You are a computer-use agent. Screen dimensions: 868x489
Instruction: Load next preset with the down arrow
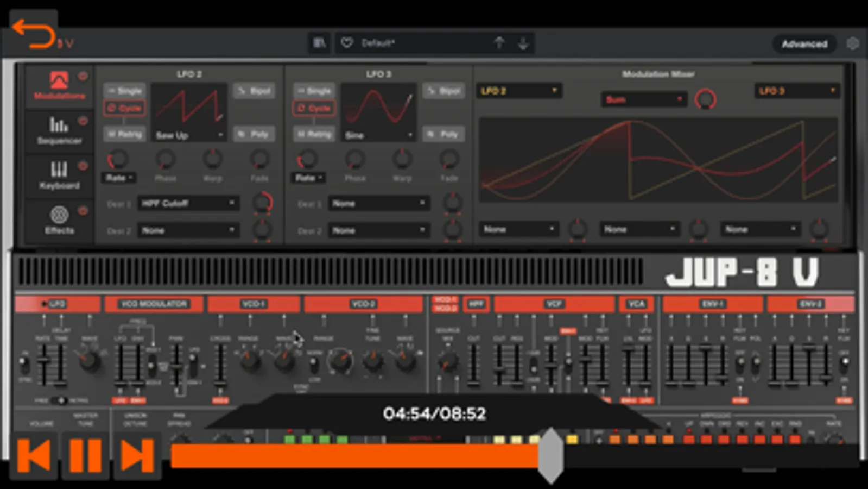click(x=523, y=43)
